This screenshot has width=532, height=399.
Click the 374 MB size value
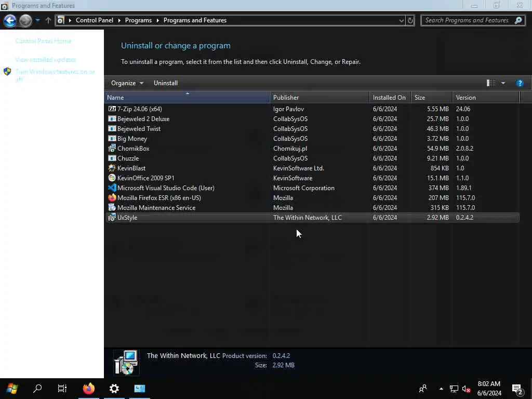[438, 188]
